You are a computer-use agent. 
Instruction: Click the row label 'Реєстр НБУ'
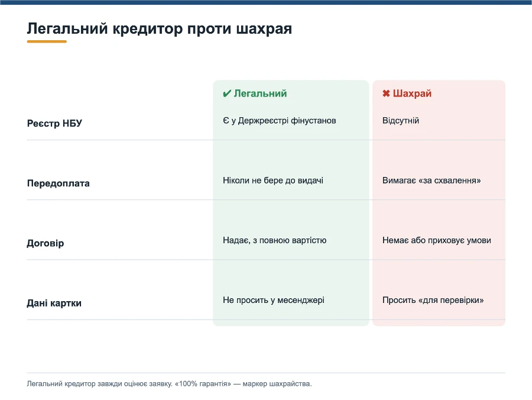54,123
